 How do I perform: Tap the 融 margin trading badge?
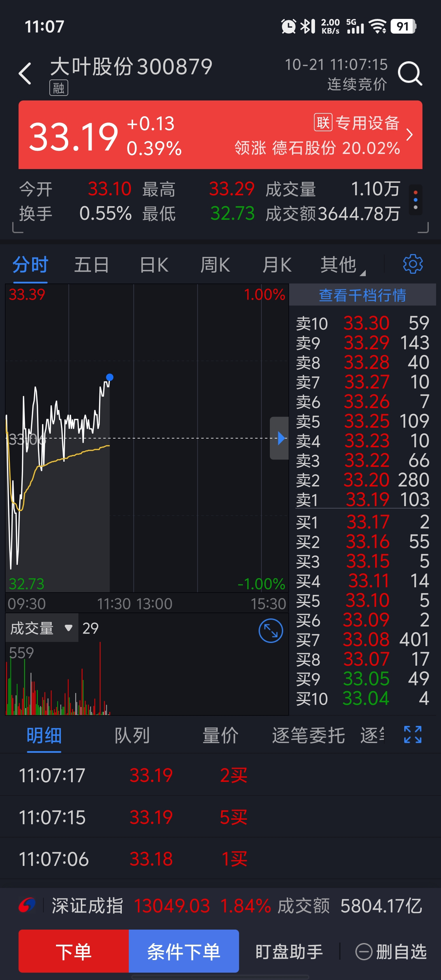(58, 88)
